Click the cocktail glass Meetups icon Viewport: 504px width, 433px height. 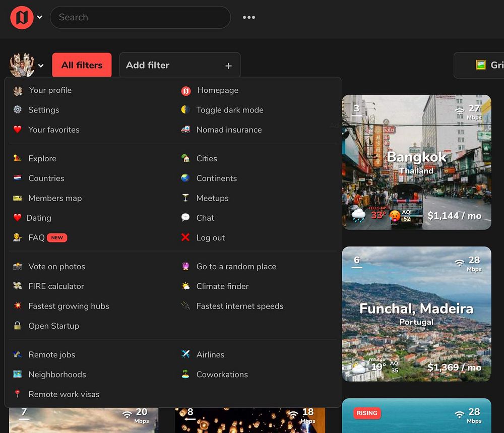click(x=185, y=198)
